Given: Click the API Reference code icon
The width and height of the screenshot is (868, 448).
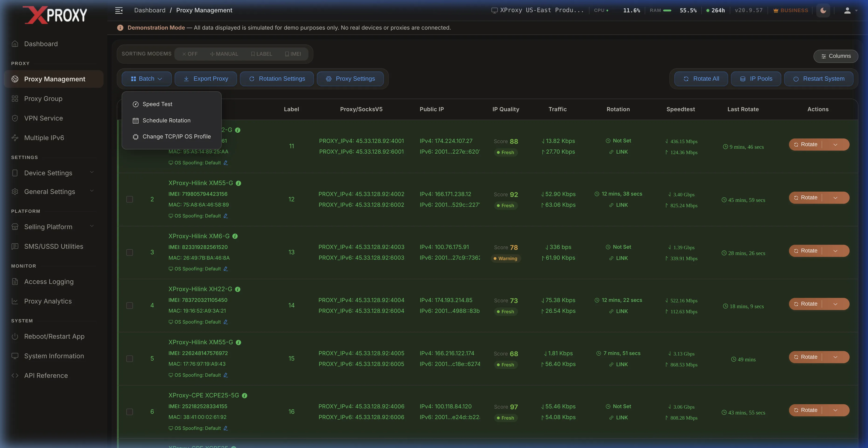Looking at the screenshot, I should pos(15,376).
